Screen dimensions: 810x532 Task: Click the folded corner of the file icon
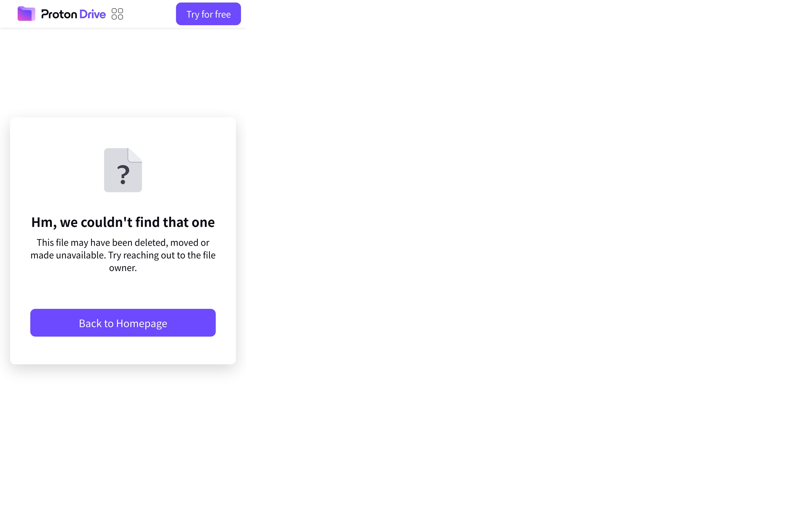[x=135, y=155]
